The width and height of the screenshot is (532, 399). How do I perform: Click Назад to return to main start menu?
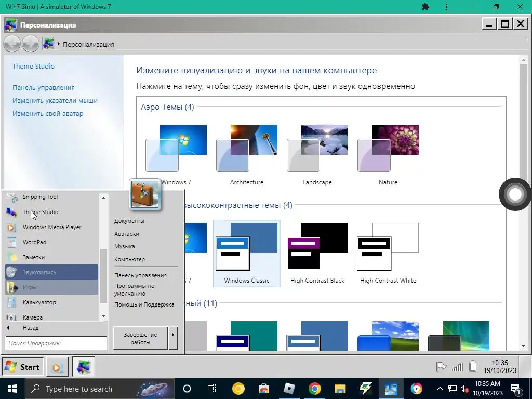point(31,328)
